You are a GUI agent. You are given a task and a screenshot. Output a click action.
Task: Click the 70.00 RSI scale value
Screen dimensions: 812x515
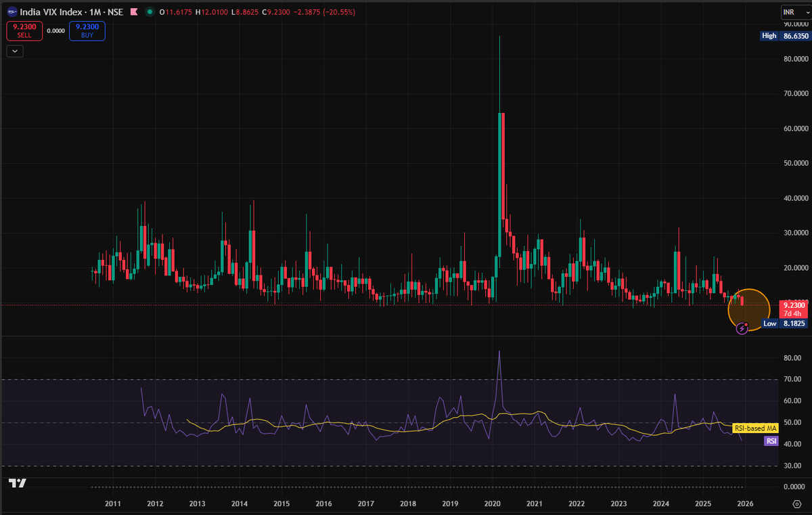[x=792, y=380]
